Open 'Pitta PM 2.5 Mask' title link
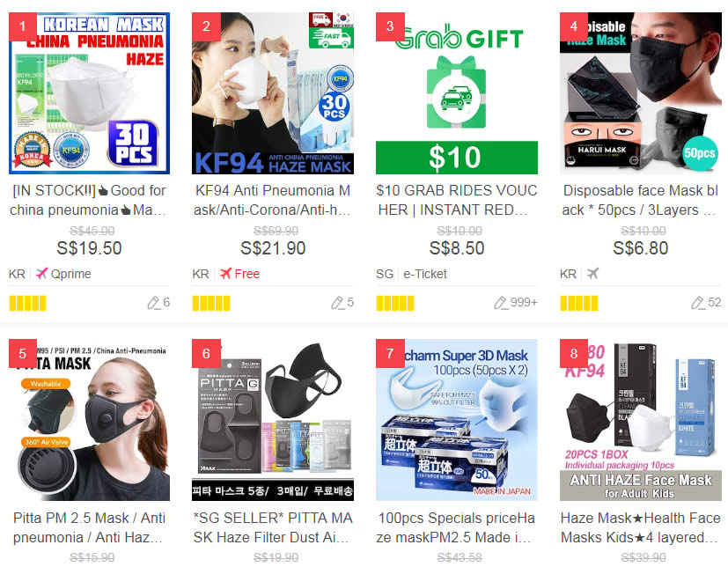Viewport: 728px width, 567px height. 89,527
